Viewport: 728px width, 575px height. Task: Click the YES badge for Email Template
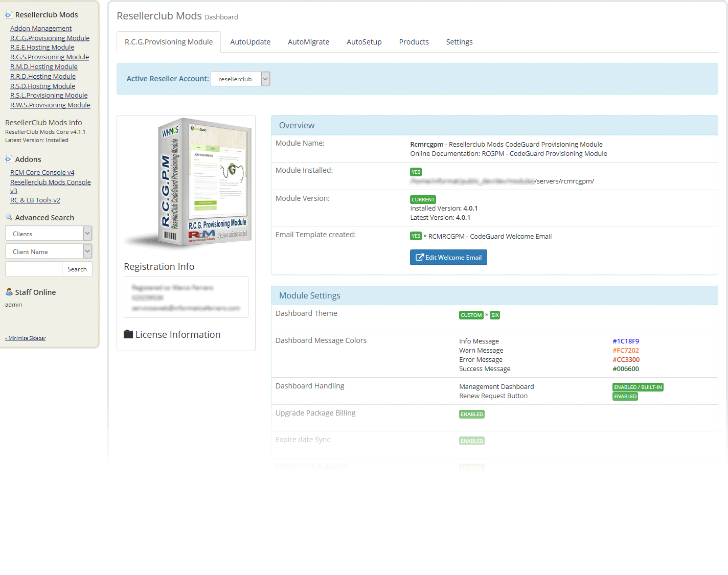pos(416,236)
